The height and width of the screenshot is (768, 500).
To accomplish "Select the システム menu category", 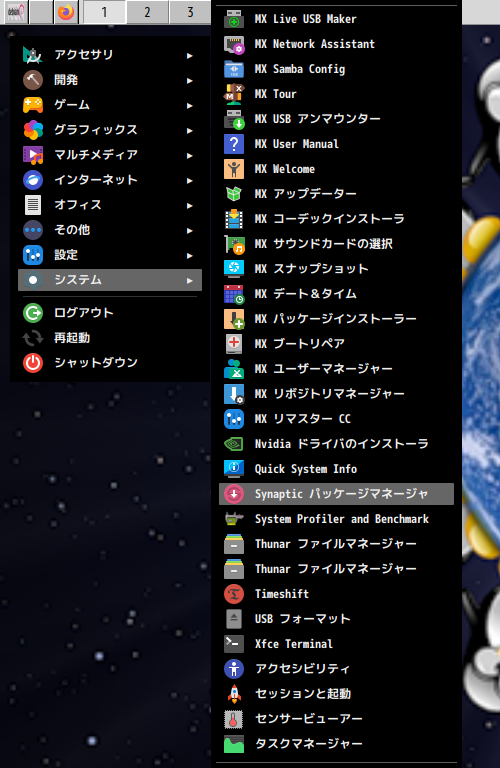I will [x=110, y=280].
